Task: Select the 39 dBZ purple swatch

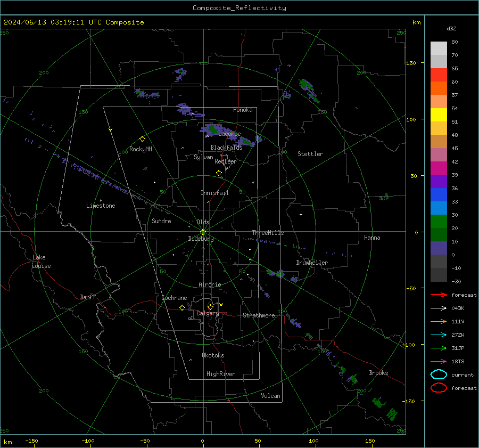Action: click(439, 181)
